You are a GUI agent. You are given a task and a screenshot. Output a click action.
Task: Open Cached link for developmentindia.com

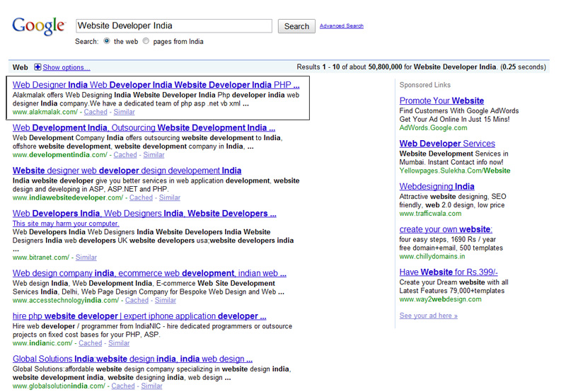pyautogui.click(x=125, y=155)
